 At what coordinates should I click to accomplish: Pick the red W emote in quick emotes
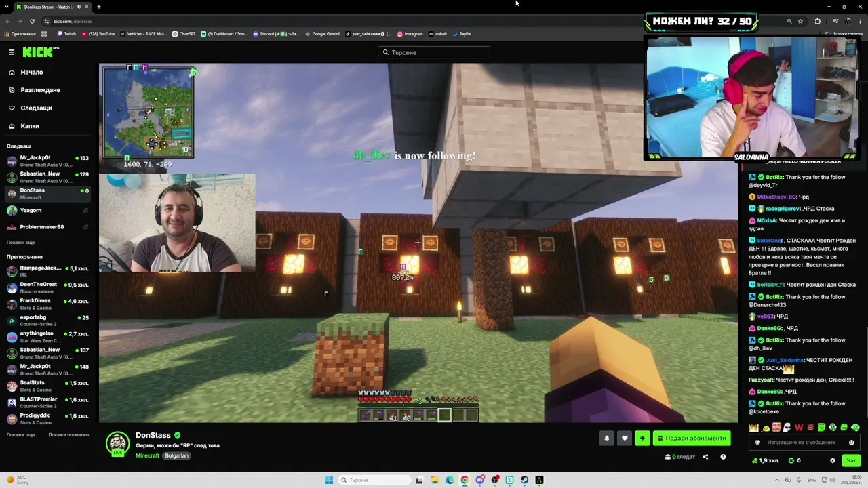tap(799, 428)
